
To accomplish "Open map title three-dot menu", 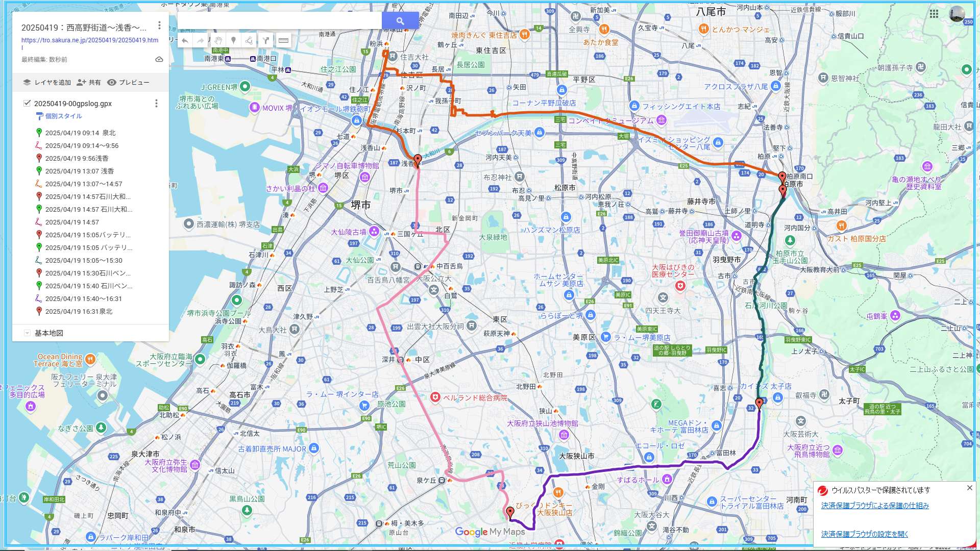I will (159, 26).
